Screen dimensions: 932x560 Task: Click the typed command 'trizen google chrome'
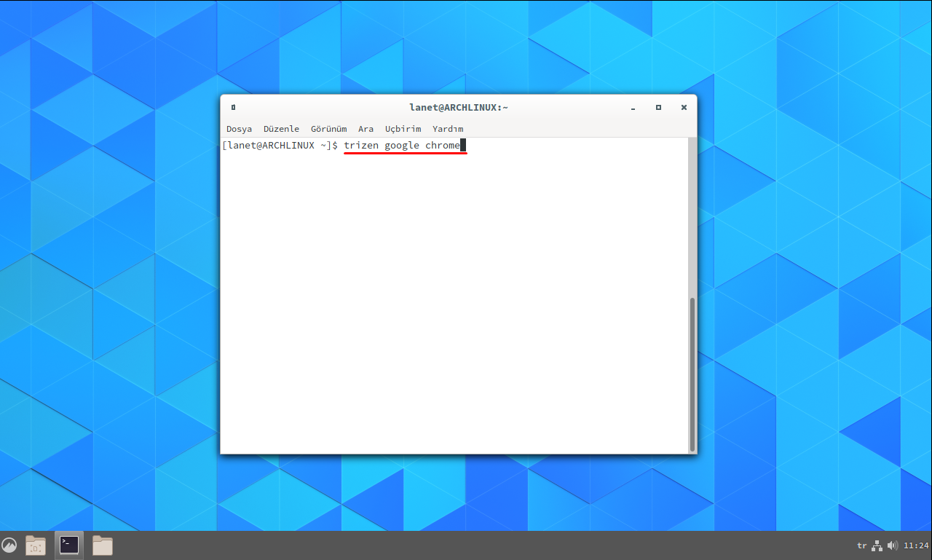[402, 146]
